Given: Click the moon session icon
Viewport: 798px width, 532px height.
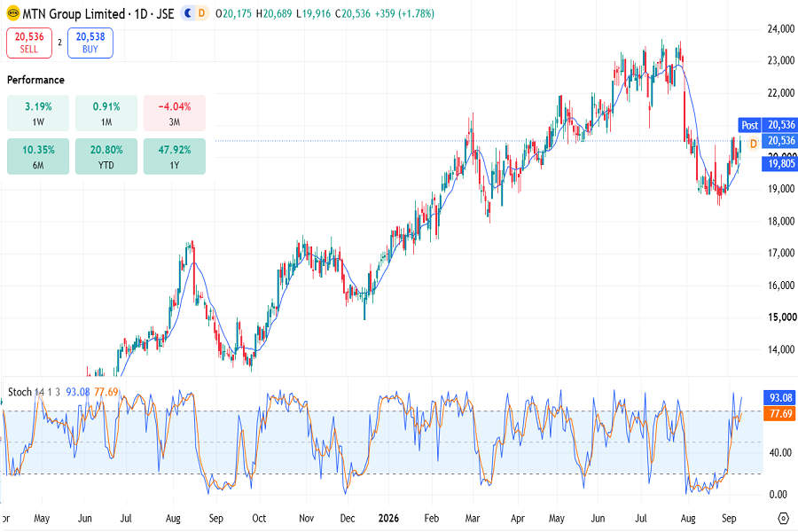Looking at the screenshot, I should tap(188, 13).
